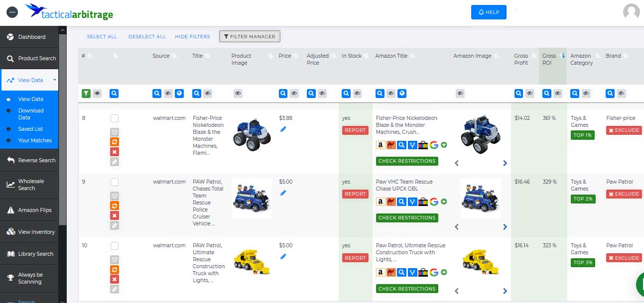This screenshot has width=644, height=303.
Task: Open Wholesale Search in the sidebar
Action: click(29, 185)
